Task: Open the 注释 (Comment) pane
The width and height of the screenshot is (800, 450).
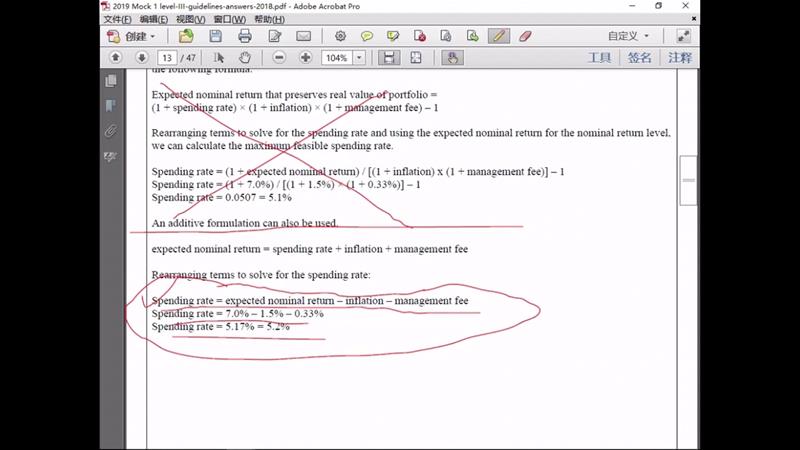Action: (x=679, y=58)
